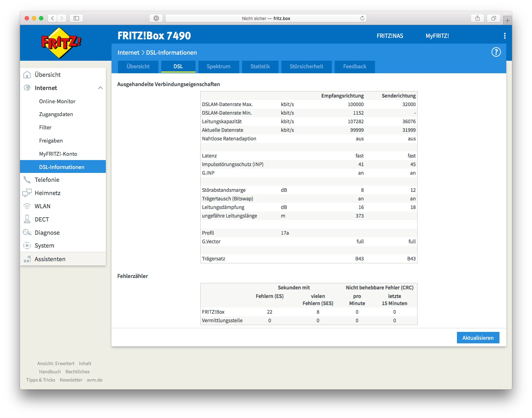This screenshot has height=418, width=532.
Task: Select DSL-Informationen in the sidebar
Action: [x=63, y=167]
